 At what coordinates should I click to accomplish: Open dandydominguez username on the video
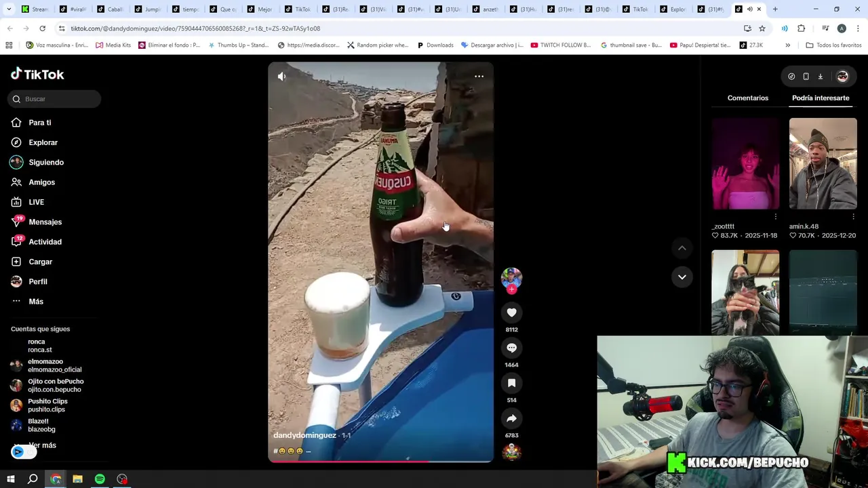click(304, 435)
